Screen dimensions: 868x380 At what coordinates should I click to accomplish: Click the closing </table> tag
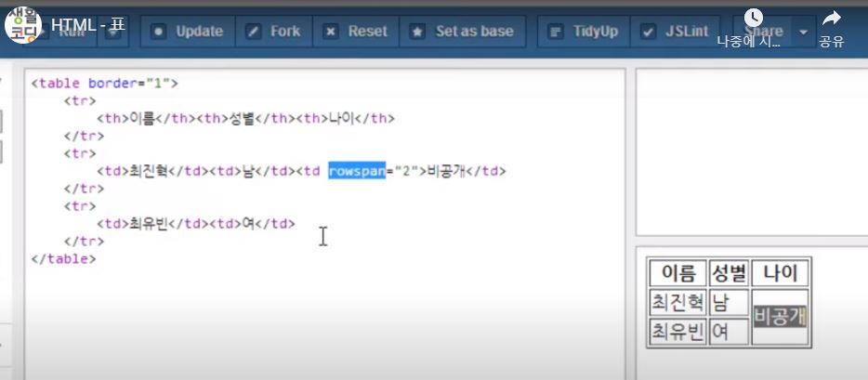[64, 259]
